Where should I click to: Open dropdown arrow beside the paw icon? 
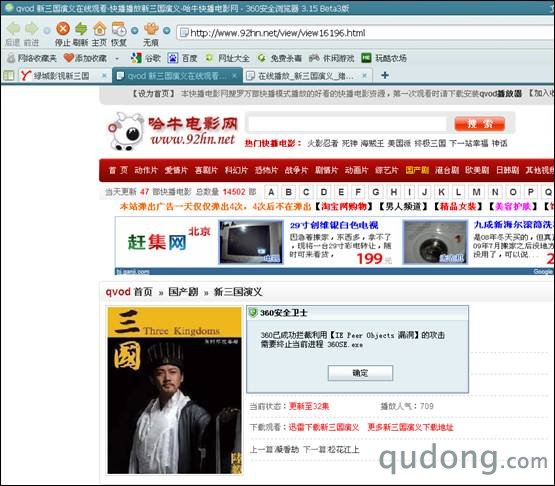pos(167,31)
